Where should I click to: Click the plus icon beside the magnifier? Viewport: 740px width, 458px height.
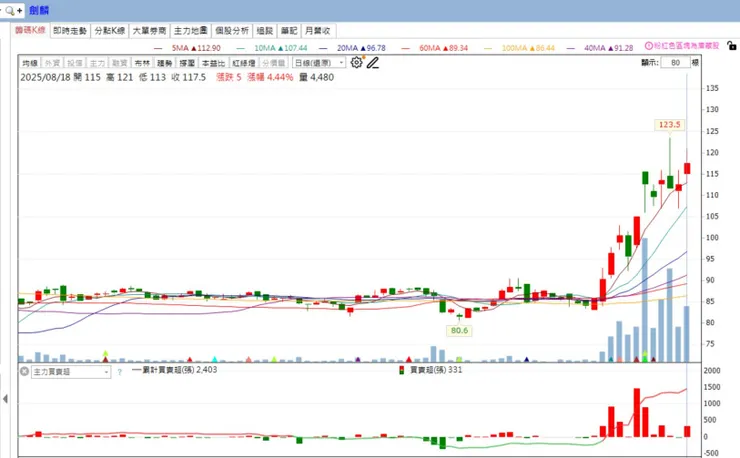pos(19,10)
